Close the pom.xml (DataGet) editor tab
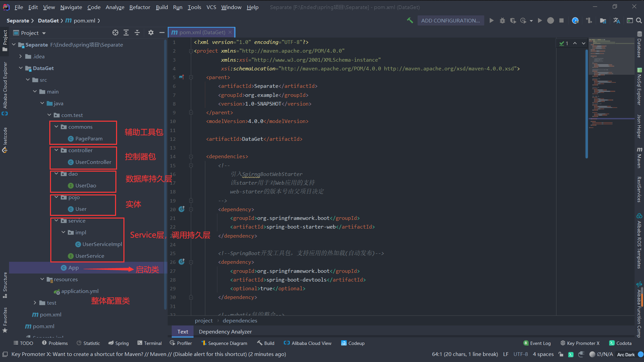 230,33
